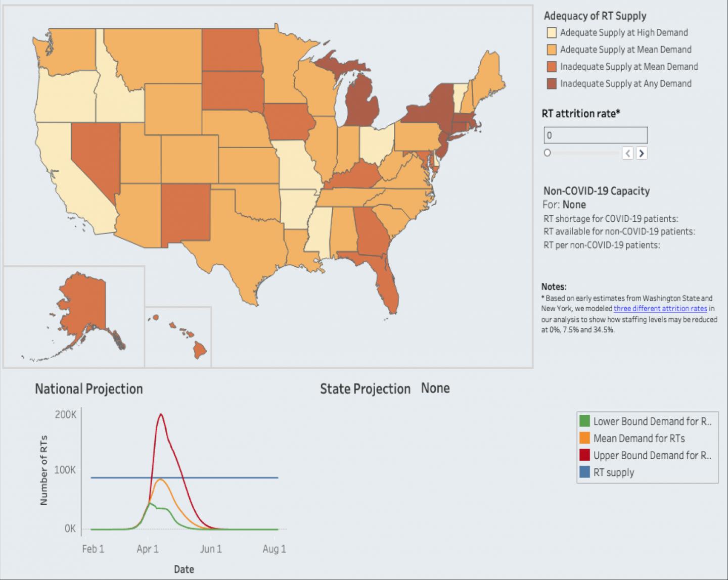Screen dimensions: 728x580
Task: Select the Adequate Supply at High Demand legend swatch
Action: (x=551, y=32)
